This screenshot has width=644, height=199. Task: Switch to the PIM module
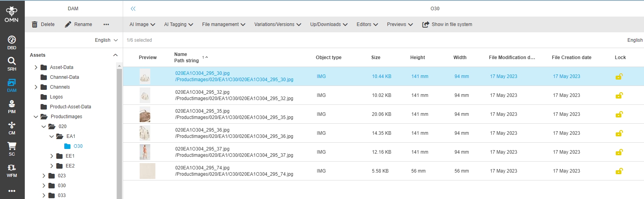coord(12,106)
